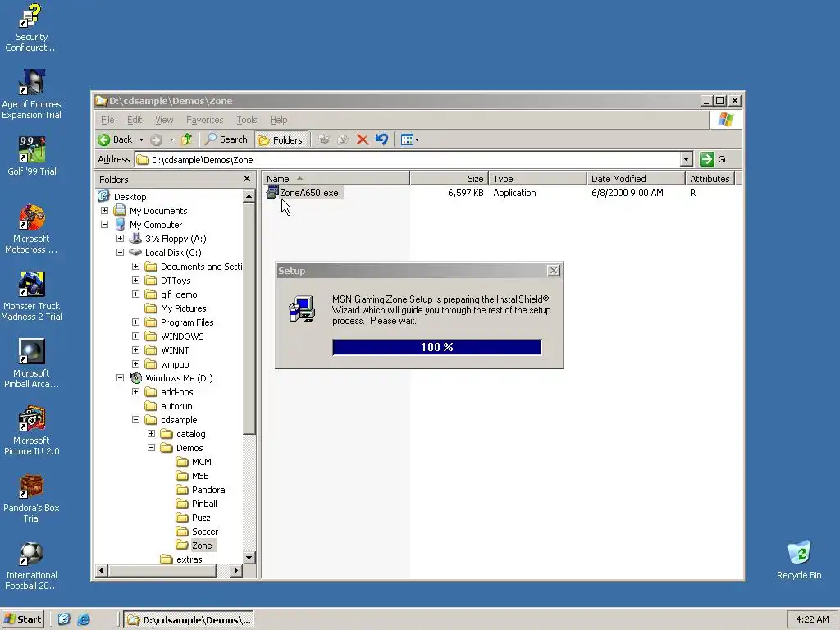Image resolution: width=840 pixels, height=630 pixels.
Task: Expand My Documents in folder tree
Action: (105, 211)
